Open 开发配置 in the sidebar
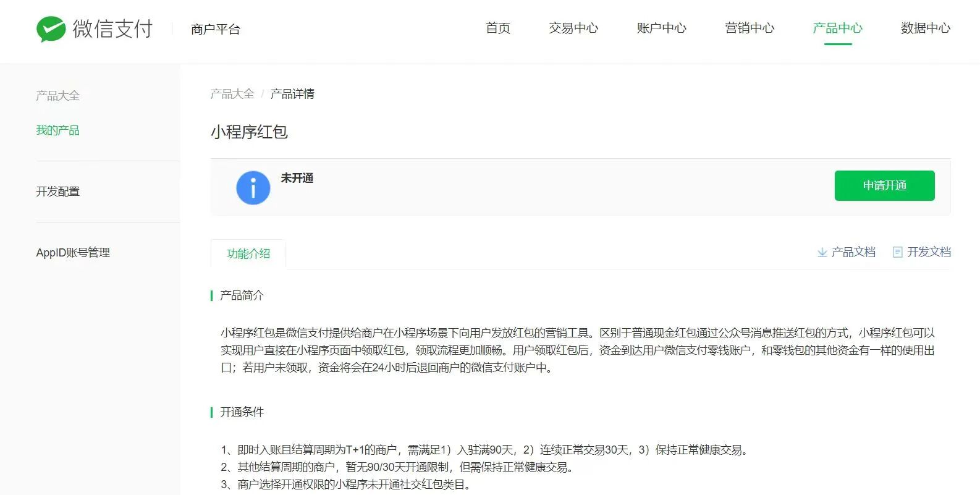 coord(57,192)
